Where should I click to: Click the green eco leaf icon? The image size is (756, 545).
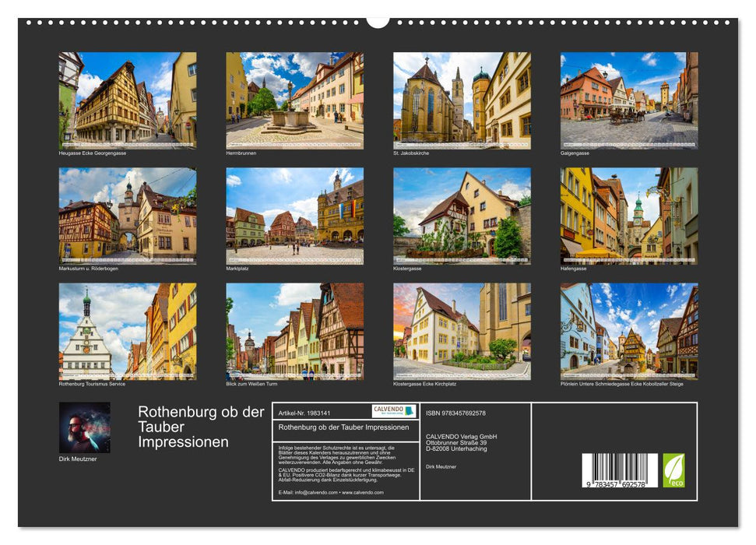674,469
